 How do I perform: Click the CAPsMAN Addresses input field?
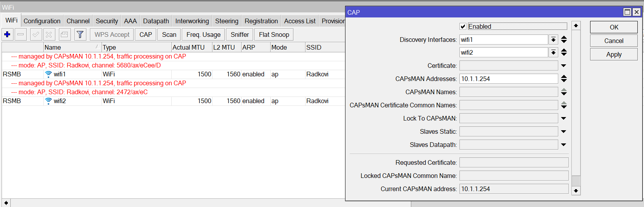[x=508, y=79]
